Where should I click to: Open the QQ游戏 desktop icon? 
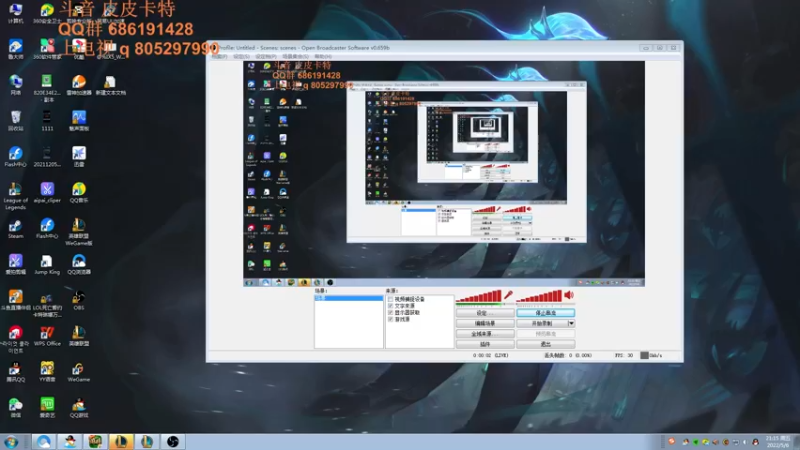tap(79, 408)
